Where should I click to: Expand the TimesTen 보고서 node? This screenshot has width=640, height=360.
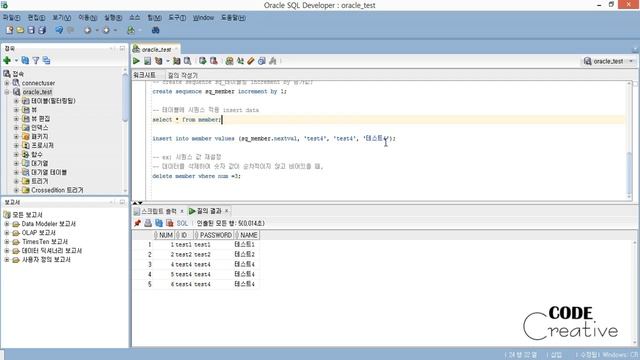pos(7,242)
